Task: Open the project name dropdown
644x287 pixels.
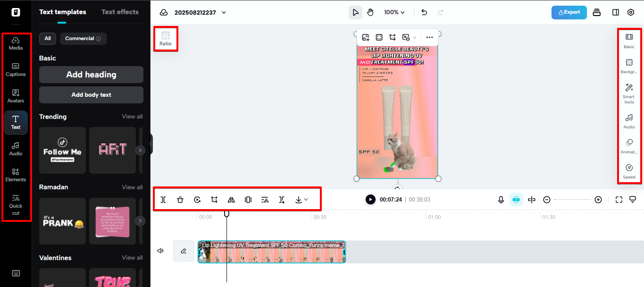Action: tap(224, 12)
